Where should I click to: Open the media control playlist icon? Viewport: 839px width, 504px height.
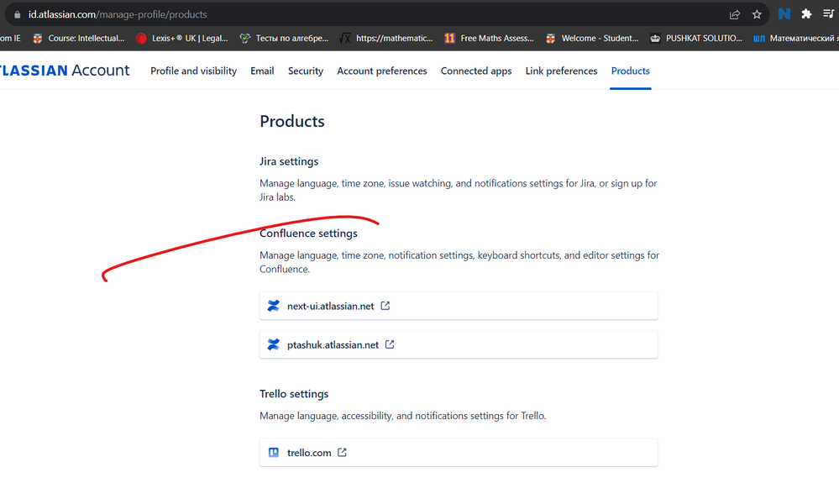click(x=828, y=14)
